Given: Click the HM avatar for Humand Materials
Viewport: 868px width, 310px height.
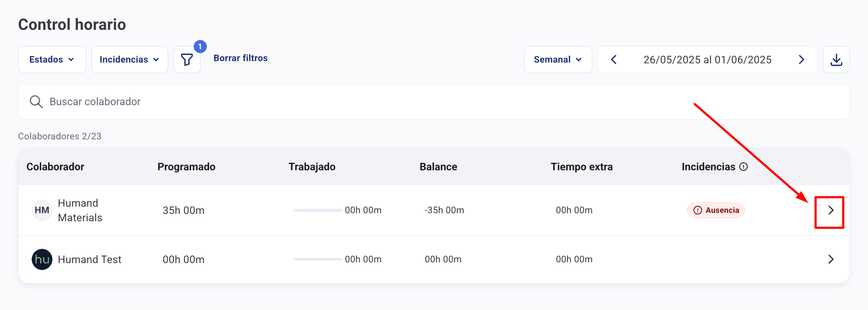Looking at the screenshot, I should tap(42, 210).
